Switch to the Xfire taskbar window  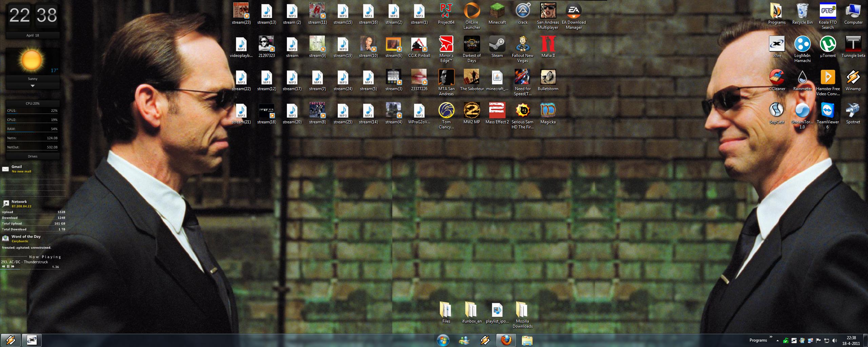32,340
